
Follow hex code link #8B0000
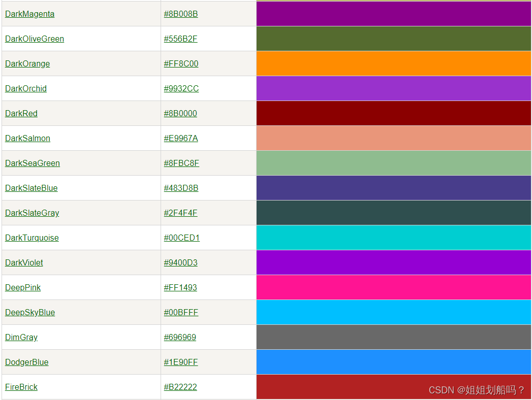(x=180, y=114)
